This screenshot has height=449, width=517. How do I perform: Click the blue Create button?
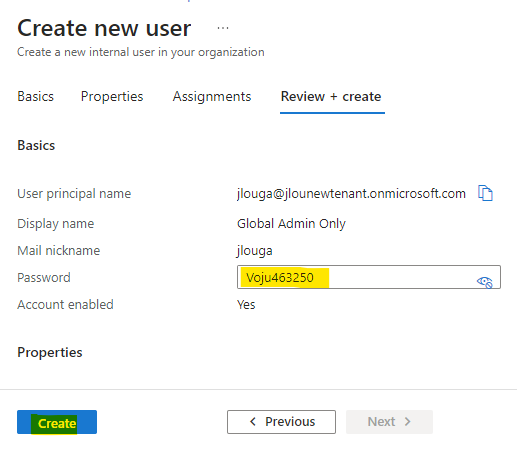pyautogui.click(x=57, y=422)
